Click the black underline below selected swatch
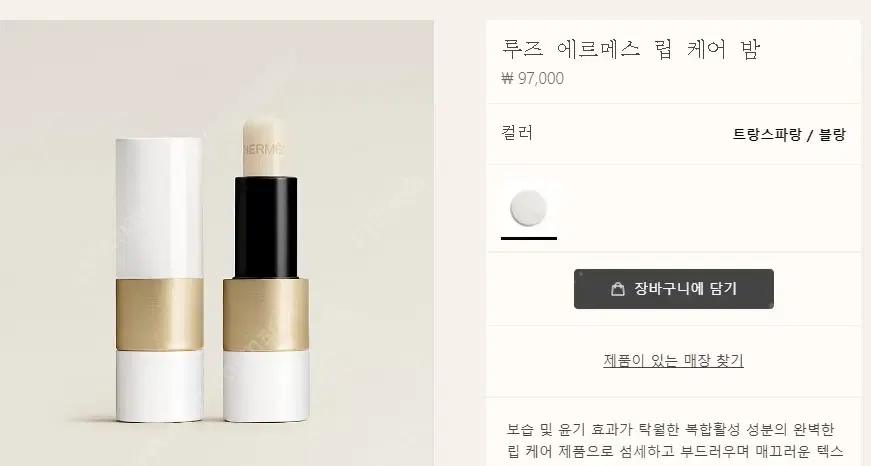The width and height of the screenshot is (871, 466). (529, 238)
